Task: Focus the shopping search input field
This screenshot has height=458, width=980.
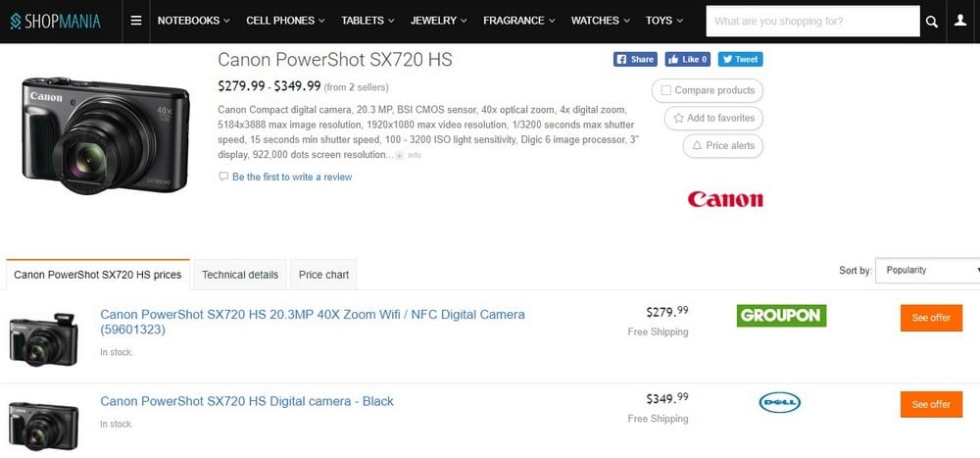Action: [x=812, y=22]
